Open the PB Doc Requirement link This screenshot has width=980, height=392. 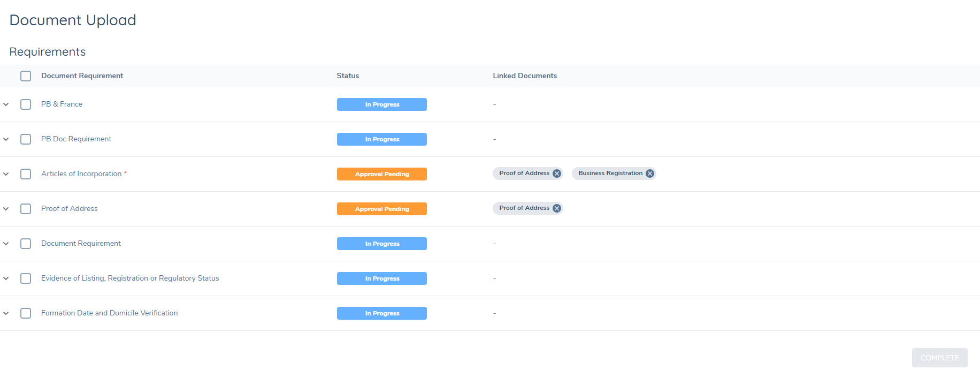click(x=76, y=139)
